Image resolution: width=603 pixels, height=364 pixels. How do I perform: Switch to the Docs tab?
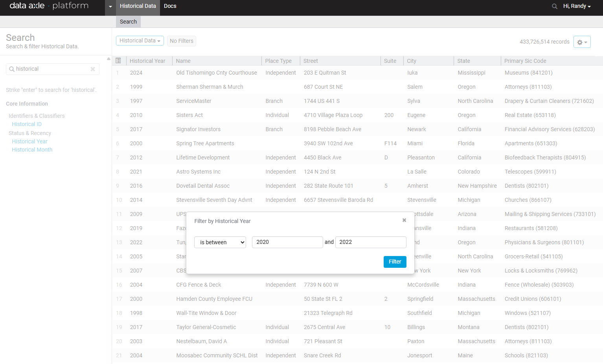click(x=170, y=6)
